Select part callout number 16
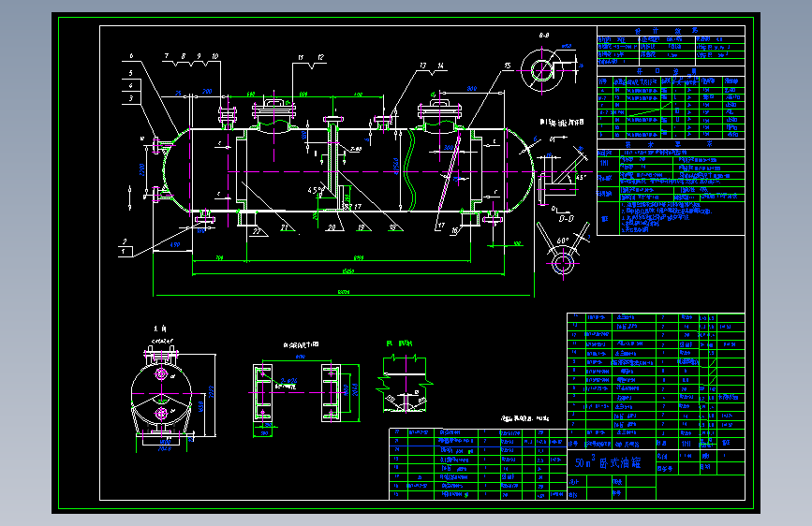Image resolution: width=812 pixels, height=526 pixels. click(x=454, y=231)
